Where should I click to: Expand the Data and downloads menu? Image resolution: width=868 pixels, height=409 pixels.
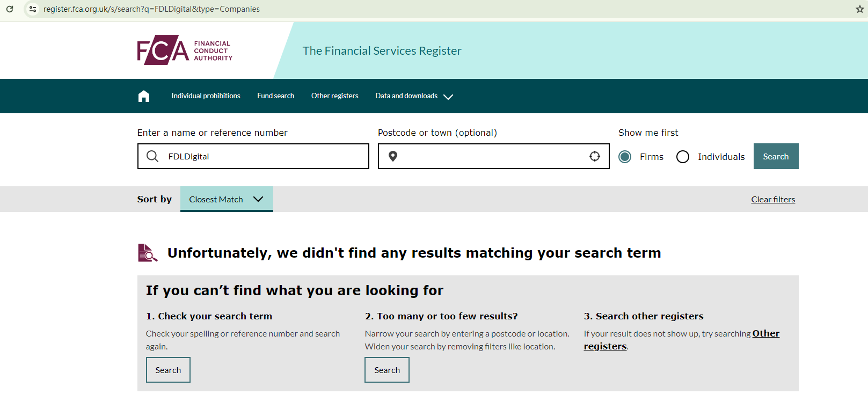(414, 96)
